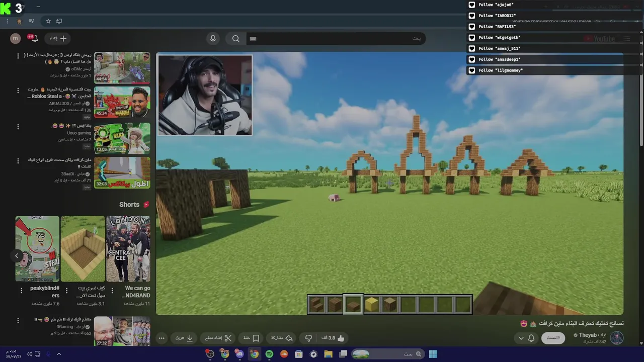Open options menu for Roblox Steal video
The width and height of the screenshot is (644, 362).
pyautogui.click(x=18, y=90)
